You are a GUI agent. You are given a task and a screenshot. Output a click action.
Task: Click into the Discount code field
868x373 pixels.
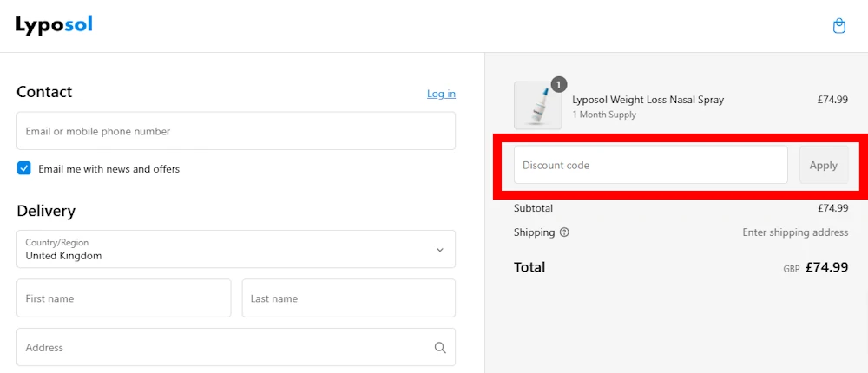pyautogui.click(x=650, y=165)
